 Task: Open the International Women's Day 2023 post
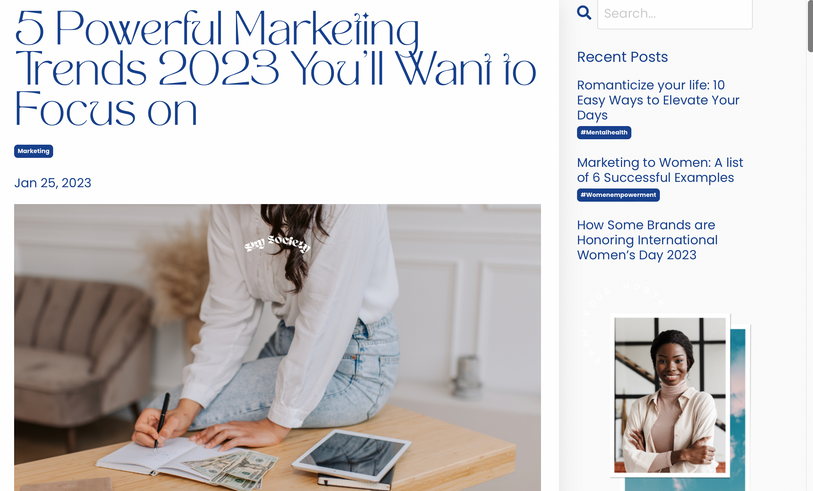(x=647, y=240)
